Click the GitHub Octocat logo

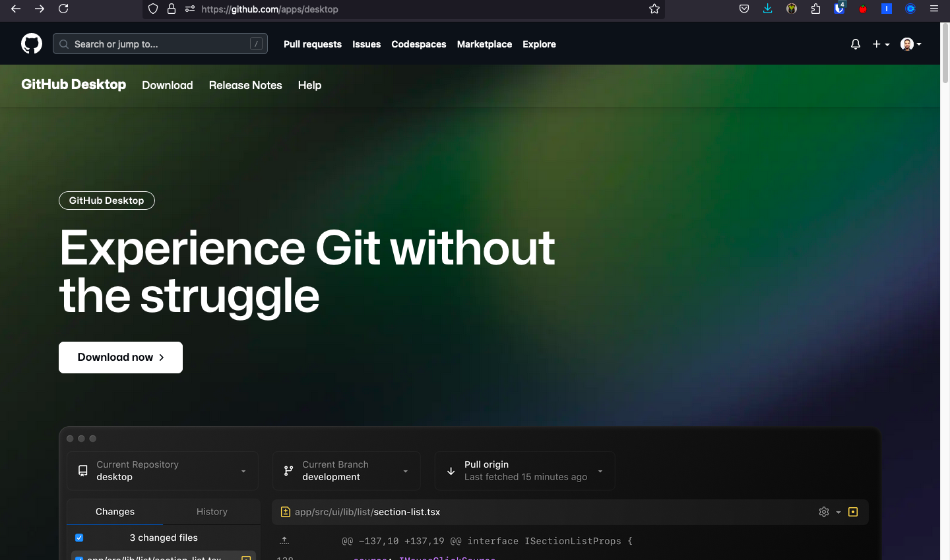point(32,44)
